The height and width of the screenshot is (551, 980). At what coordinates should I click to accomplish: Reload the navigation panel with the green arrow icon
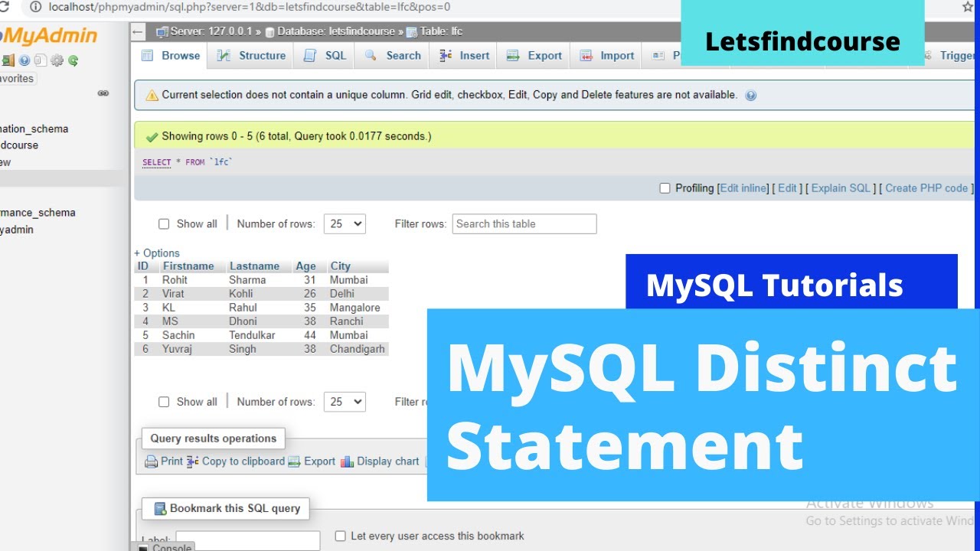tap(73, 60)
